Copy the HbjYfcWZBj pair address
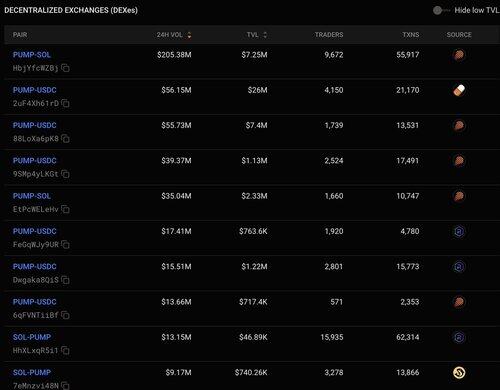 [65, 68]
